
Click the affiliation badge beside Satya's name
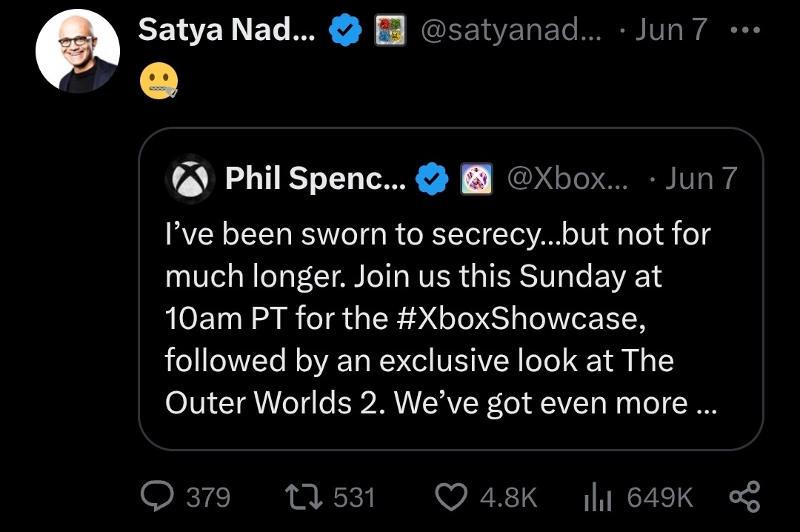pyautogui.click(x=390, y=31)
